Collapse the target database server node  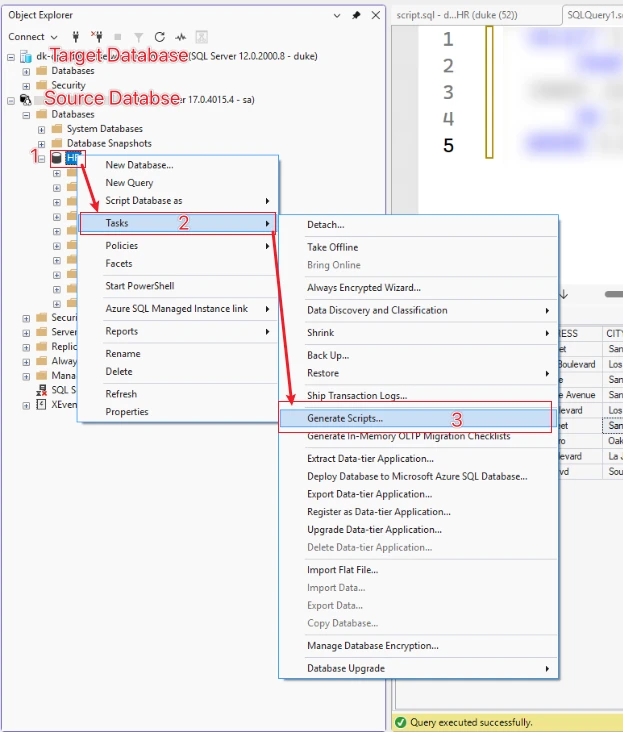pyautogui.click(x=11, y=57)
